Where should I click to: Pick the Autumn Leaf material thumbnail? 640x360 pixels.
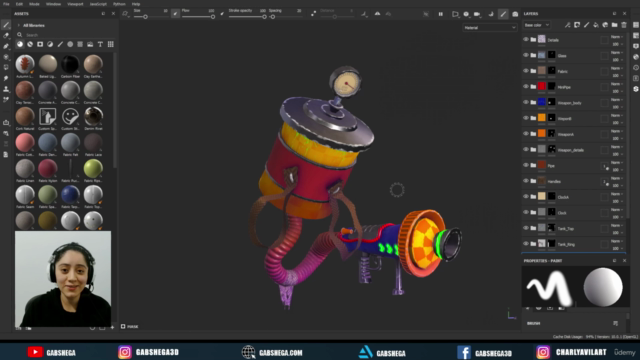pos(25,64)
